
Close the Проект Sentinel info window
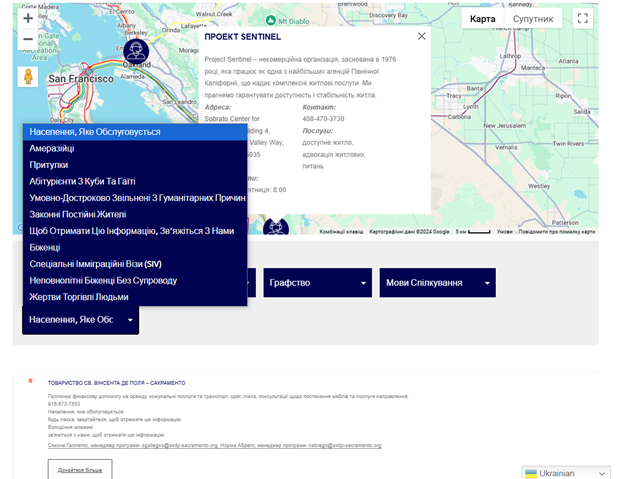point(421,36)
